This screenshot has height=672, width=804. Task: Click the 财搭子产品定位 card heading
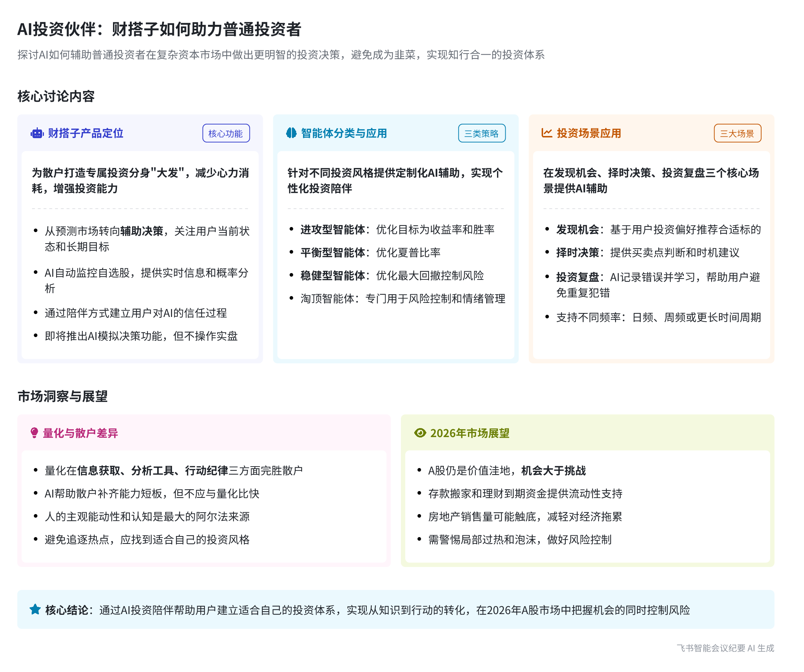(86, 133)
